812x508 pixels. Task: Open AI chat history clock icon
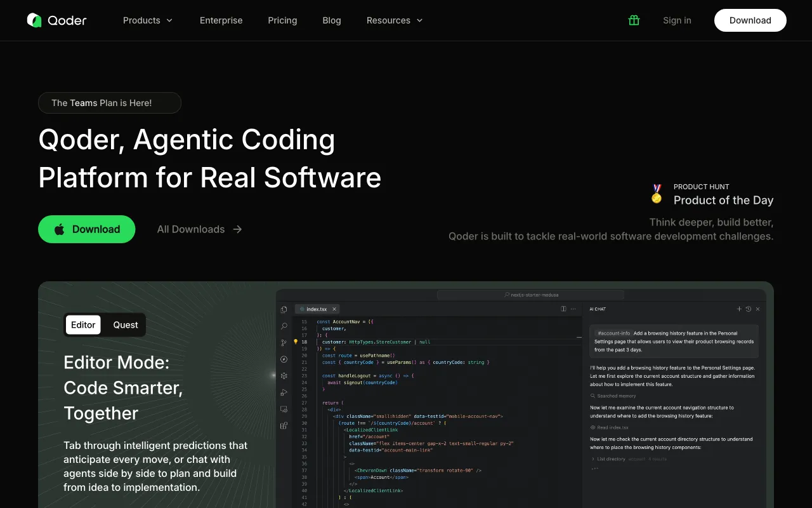click(749, 309)
